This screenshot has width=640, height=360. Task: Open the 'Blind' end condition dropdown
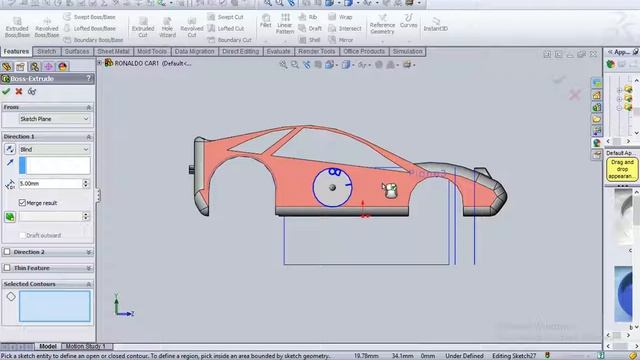[x=54, y=149]
